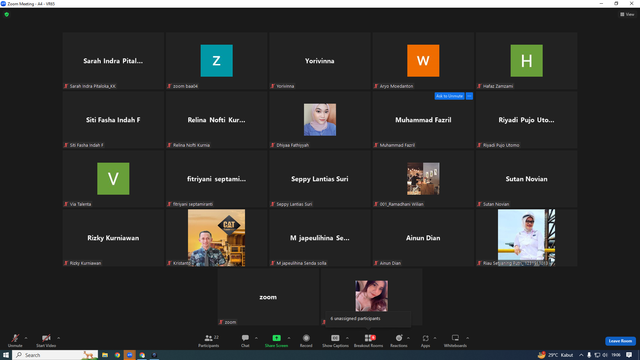Image resolution: width=640 pixels, height=360 pixels.
Task: Expand share screen options arrow
Action: 289,338
